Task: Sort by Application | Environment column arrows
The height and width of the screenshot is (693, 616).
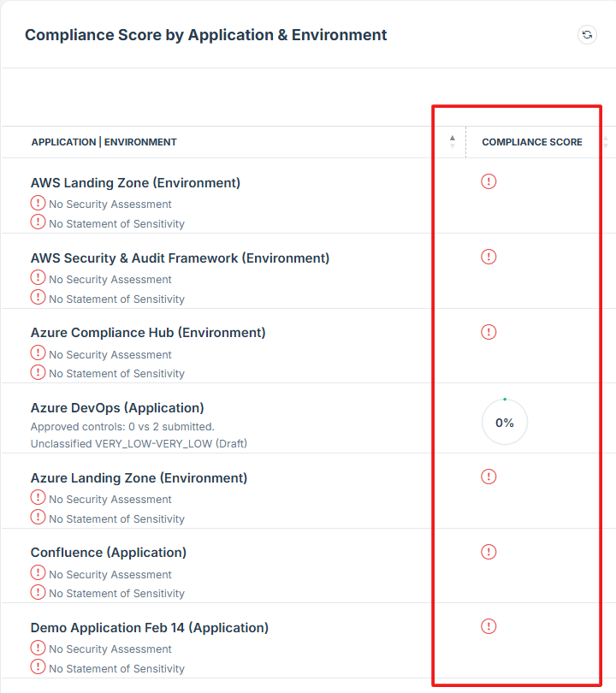Action: (x=453, y=142)
